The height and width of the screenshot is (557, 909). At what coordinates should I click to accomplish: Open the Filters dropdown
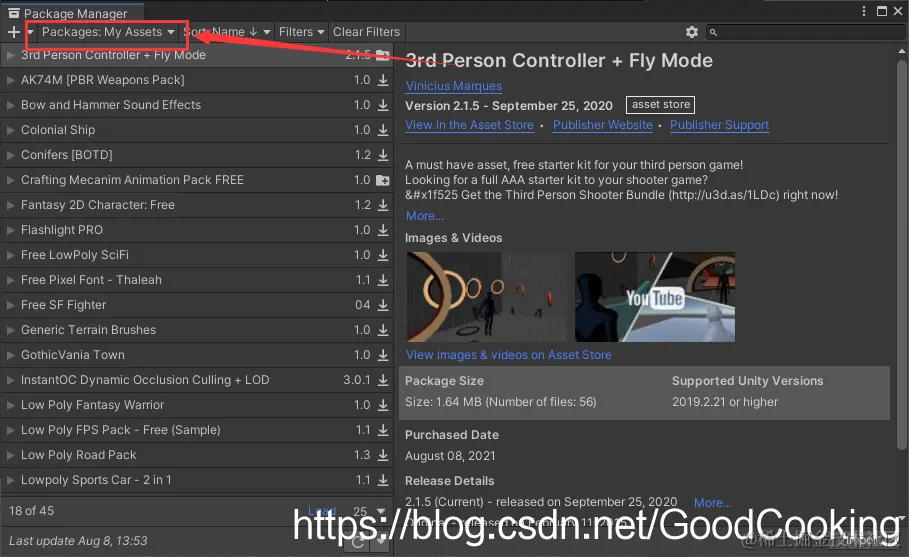pos(301,32)
